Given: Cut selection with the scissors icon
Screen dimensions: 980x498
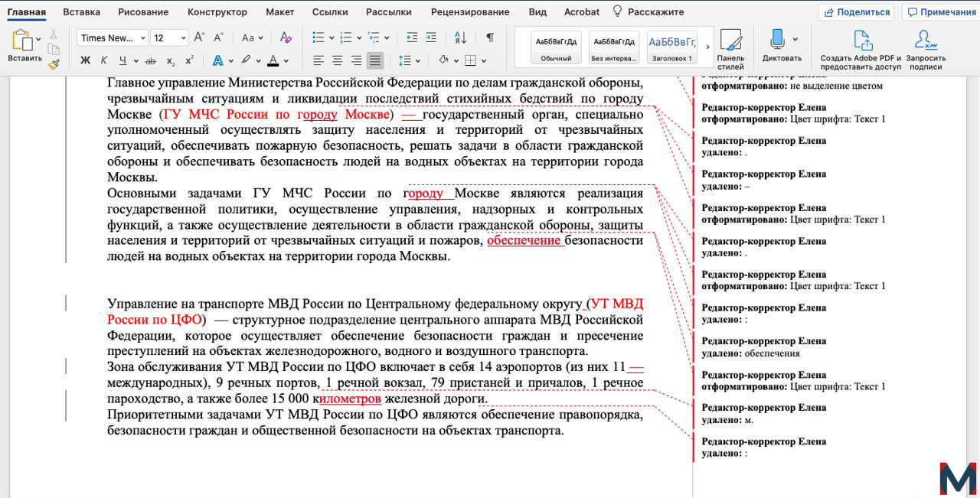Looking at the screenshot, I should point(54,34).
